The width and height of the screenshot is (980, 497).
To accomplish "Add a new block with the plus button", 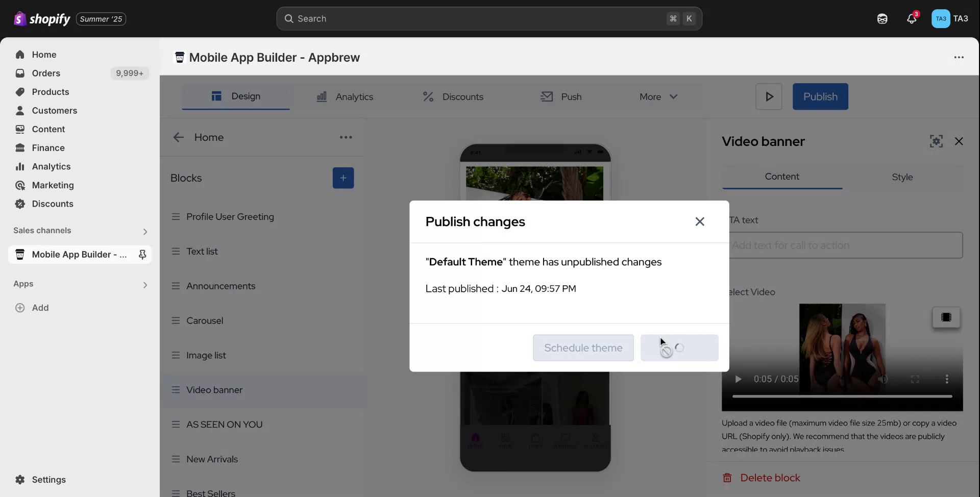I will 343,178.
